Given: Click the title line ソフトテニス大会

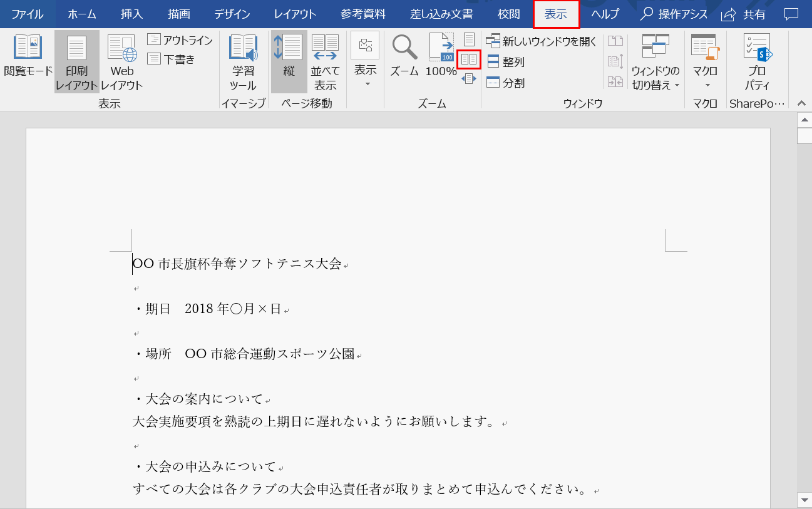Looking at the screenshot, I should pyautogui.click(x=237, y=264).
